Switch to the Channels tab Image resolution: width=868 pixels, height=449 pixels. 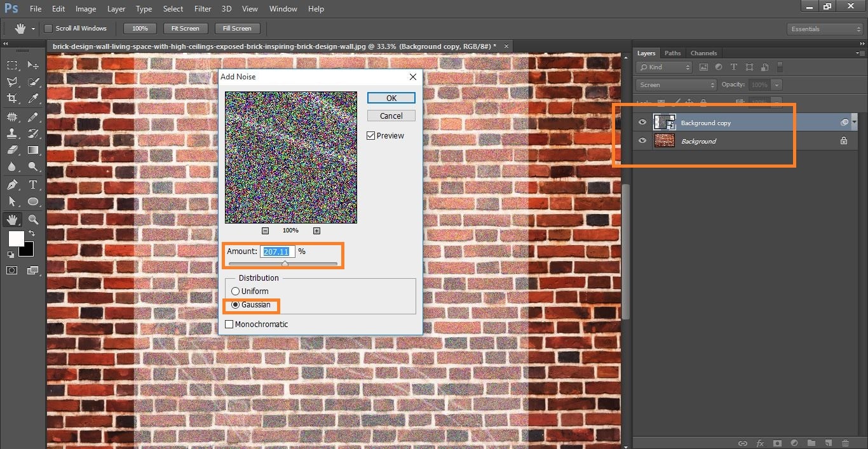[x=703, y=53]
